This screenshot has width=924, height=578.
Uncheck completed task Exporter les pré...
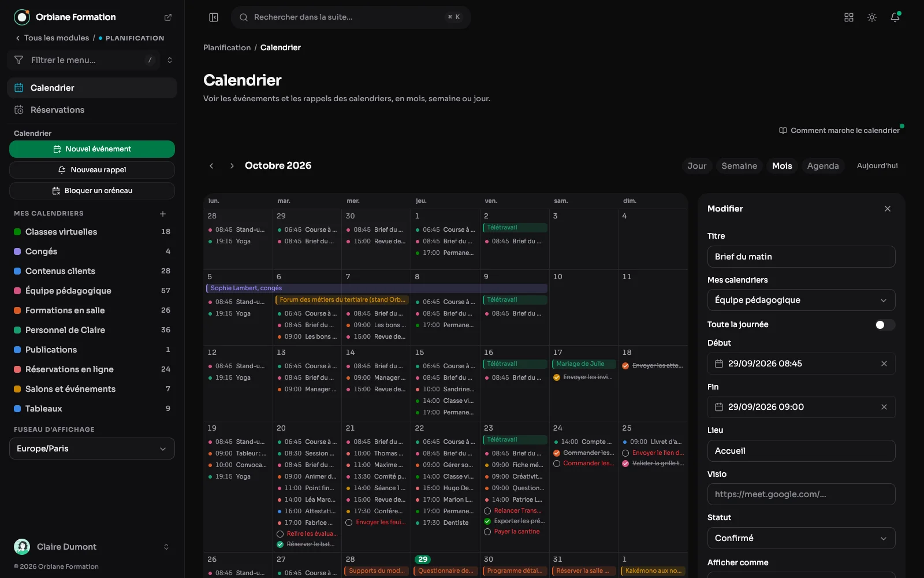pos(487,521)
